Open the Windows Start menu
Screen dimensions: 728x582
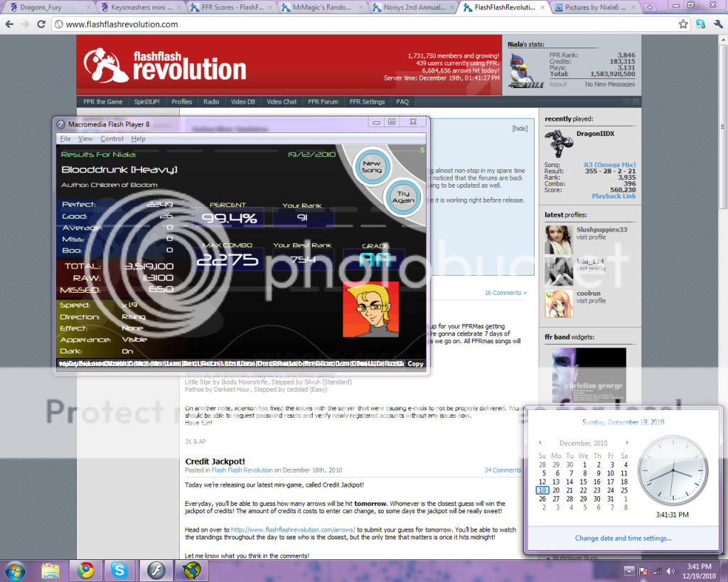point(14,570)
